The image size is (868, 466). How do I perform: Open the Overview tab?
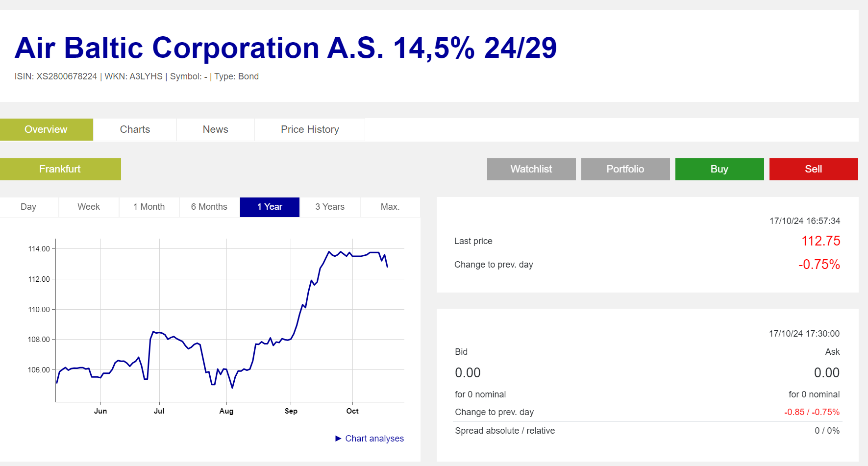(x=46, y=129)
